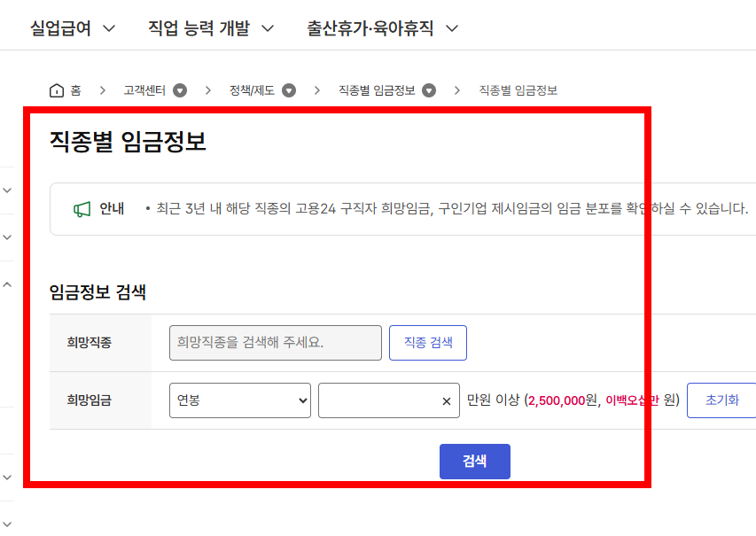Select the 실업급여 menu item

[x=58, y=27]
